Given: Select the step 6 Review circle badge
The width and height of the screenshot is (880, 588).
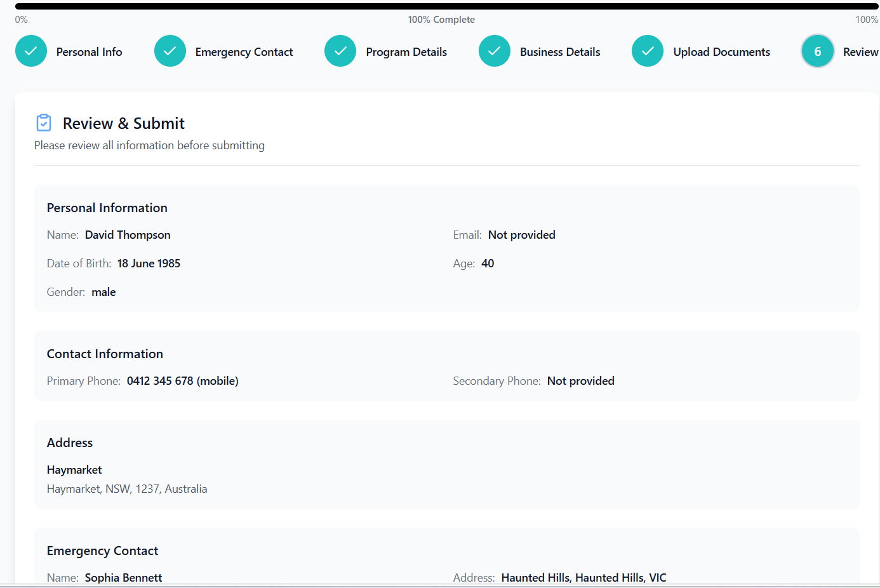Looking at the screenshot, I should [817, 51].
